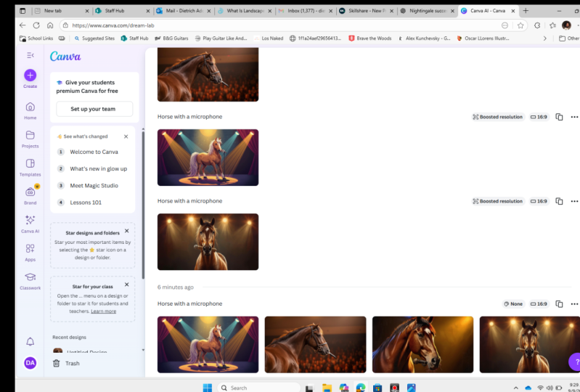Open Windows Start menu

pyautogui.click(x=208, y=388)
